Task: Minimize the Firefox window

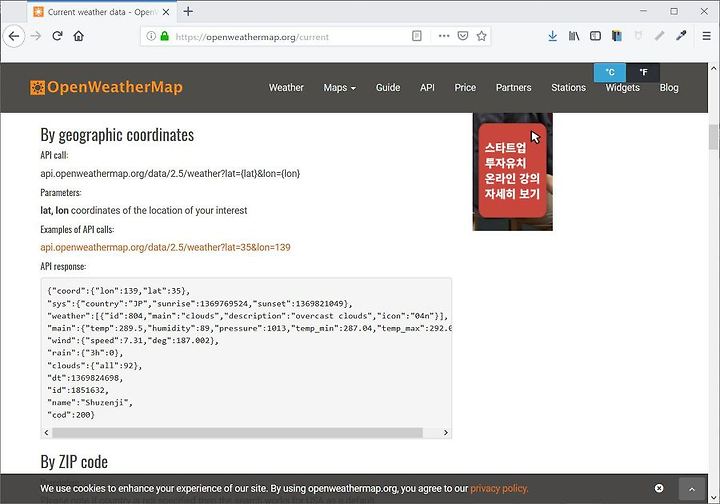Action: pyautogui.click(x=643, y=11)
